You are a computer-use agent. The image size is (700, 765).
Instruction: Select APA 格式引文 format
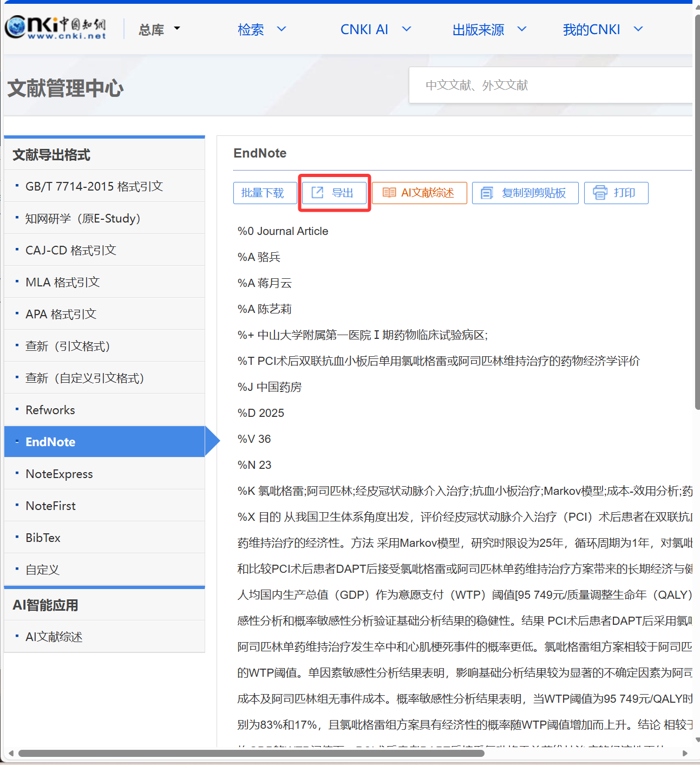click(x=104, y=314)
